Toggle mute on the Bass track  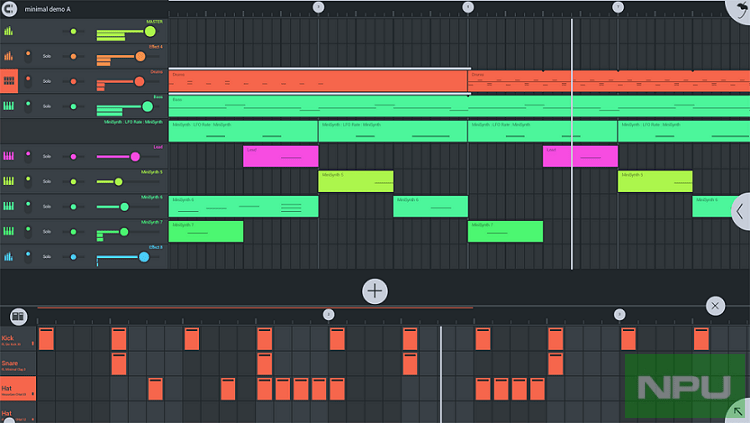(x=28, y=106)
